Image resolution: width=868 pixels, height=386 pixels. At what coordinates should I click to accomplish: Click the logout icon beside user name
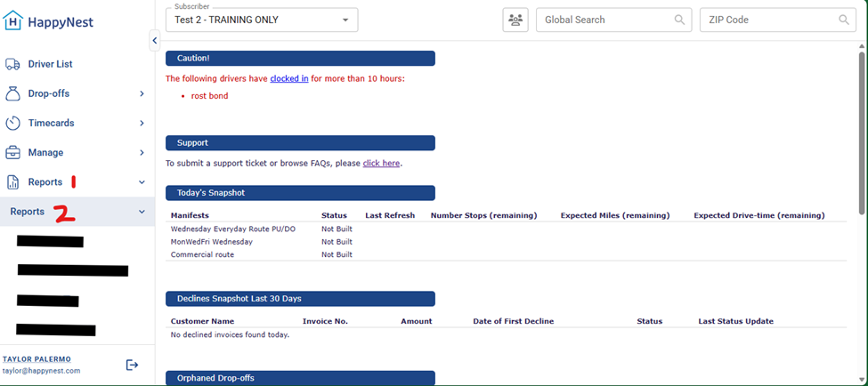click(x=133, y=365)
